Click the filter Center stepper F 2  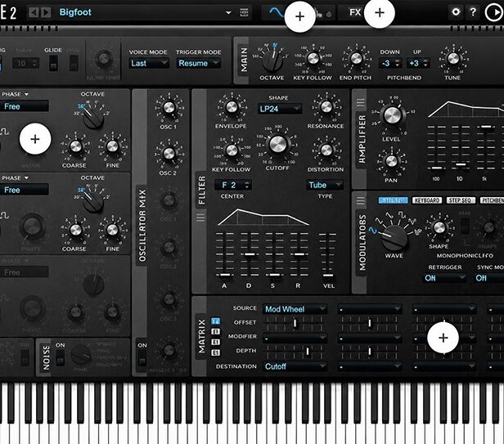point(232,185)
